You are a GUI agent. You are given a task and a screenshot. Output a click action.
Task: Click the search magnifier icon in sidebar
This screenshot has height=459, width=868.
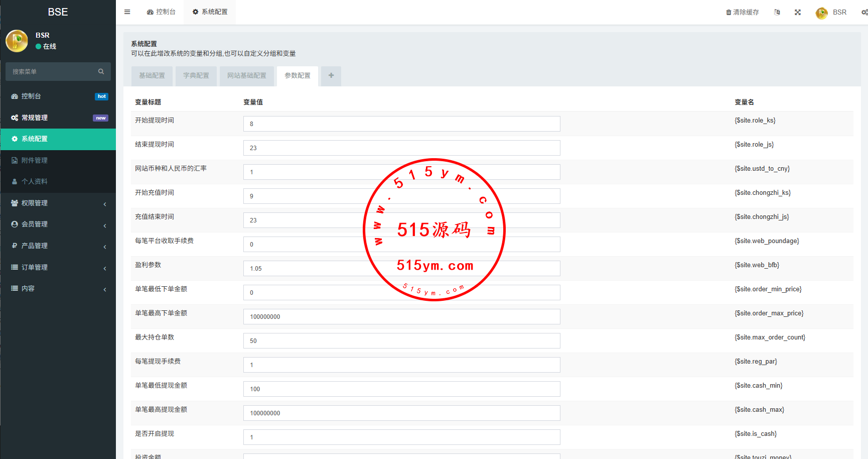(x=101, y=72)
